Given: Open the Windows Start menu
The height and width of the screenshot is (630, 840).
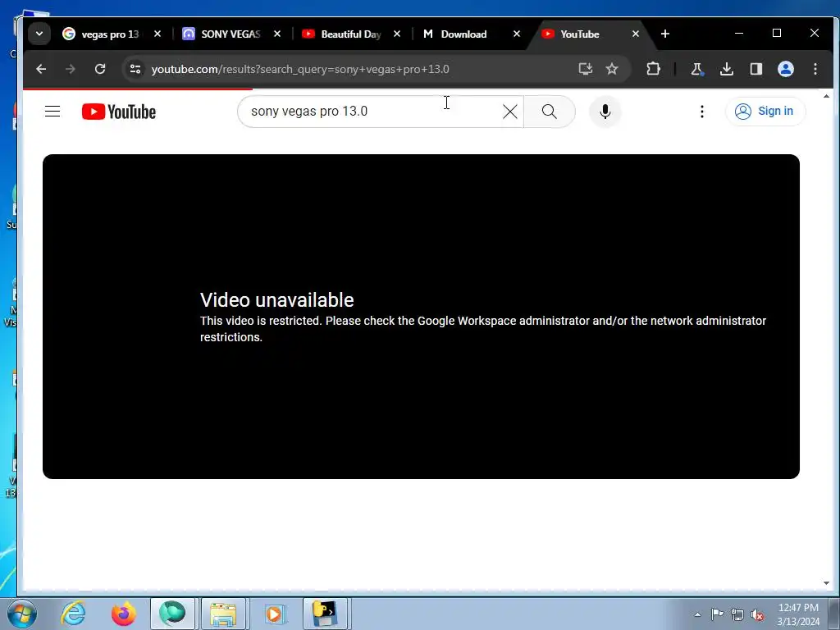Looking at the screenshot, I should [x=22, y=614].
